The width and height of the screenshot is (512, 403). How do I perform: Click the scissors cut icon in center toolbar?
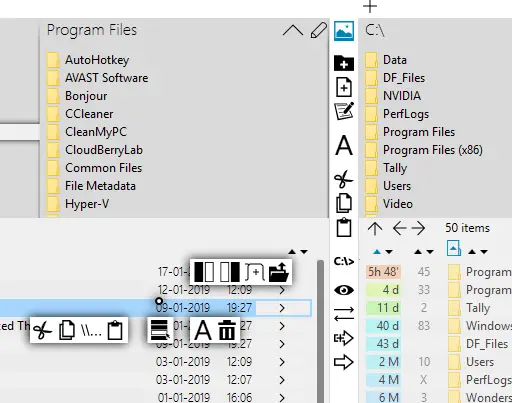click(343, 179)
